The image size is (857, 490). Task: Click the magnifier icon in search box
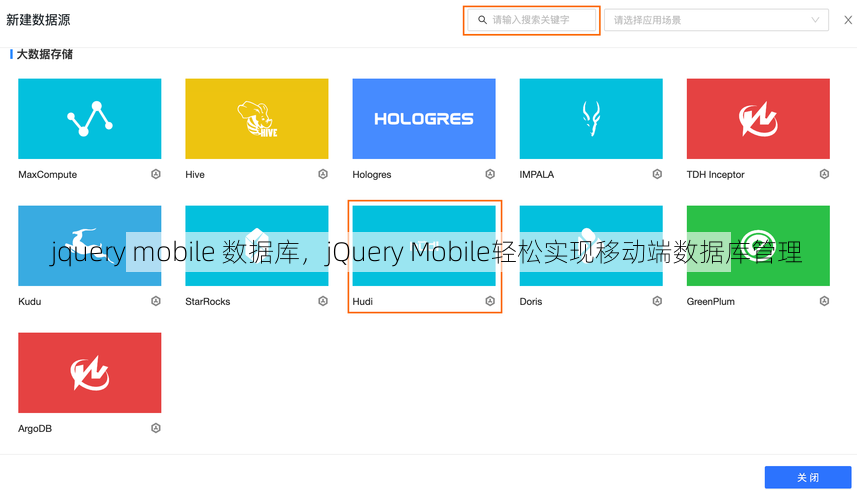(483, 20)
